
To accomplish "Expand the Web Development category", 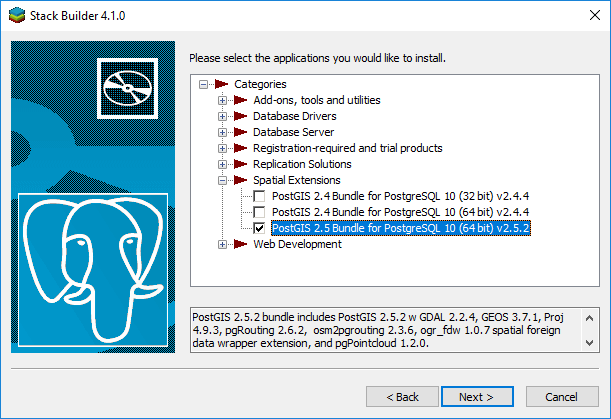I will [222, 244].
